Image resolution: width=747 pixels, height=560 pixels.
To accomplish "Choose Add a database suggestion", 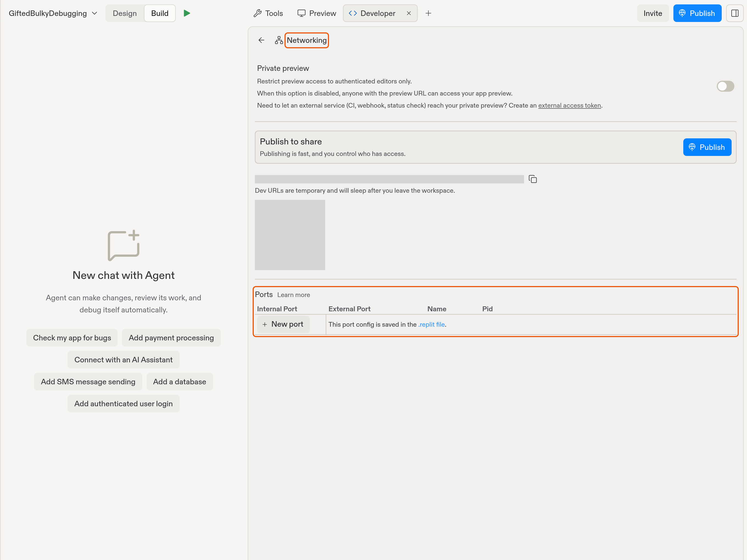I will pos(179,382).
